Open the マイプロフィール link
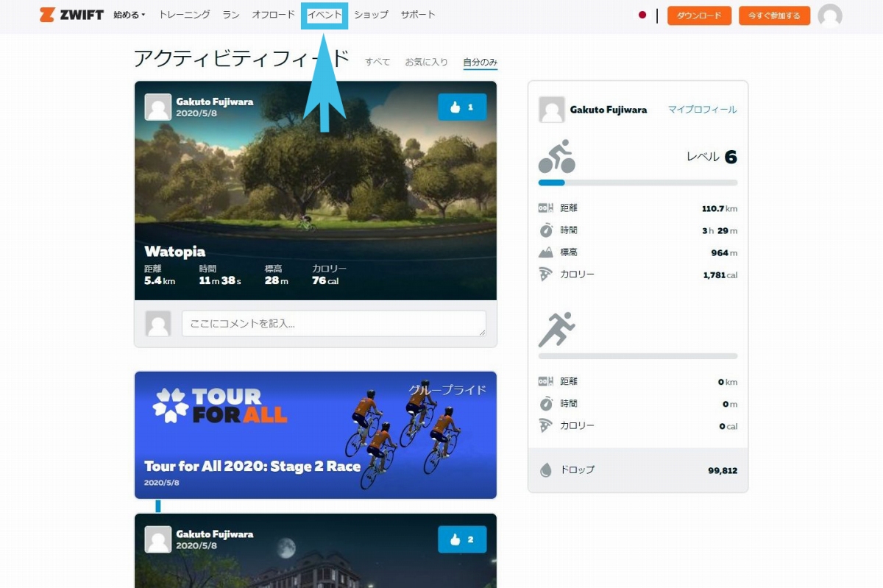The image size is (883, 588). pyautogui.click(x=702, y=110)
